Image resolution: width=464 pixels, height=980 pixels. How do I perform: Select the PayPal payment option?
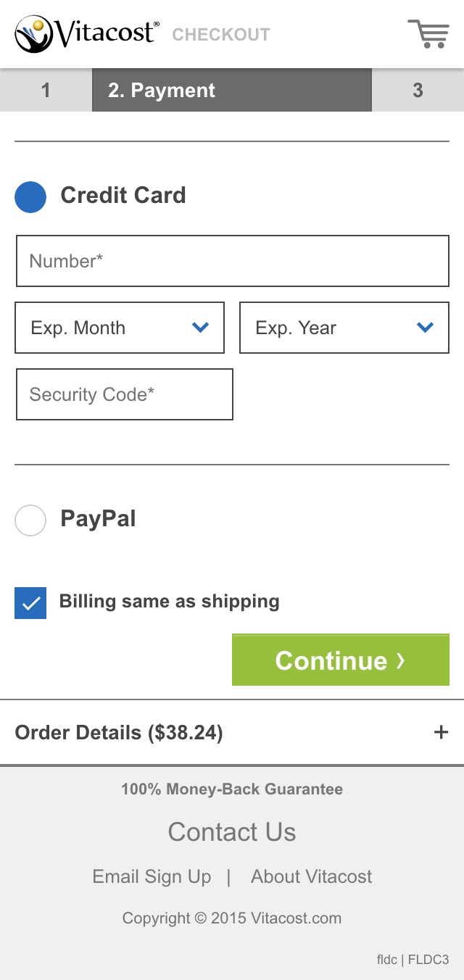(30, 520)
